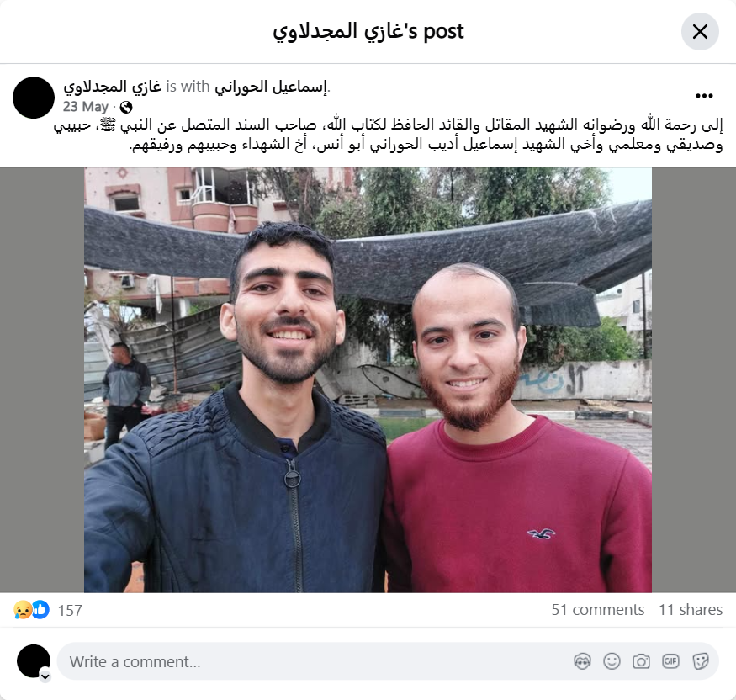The image size is (736, 700).
Task: Click the post author's profile picture
Action: point(34,98)
